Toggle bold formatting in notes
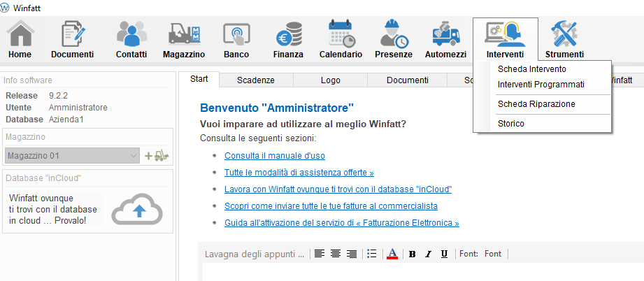Screen dimensions: 644x281 point(413,254)
